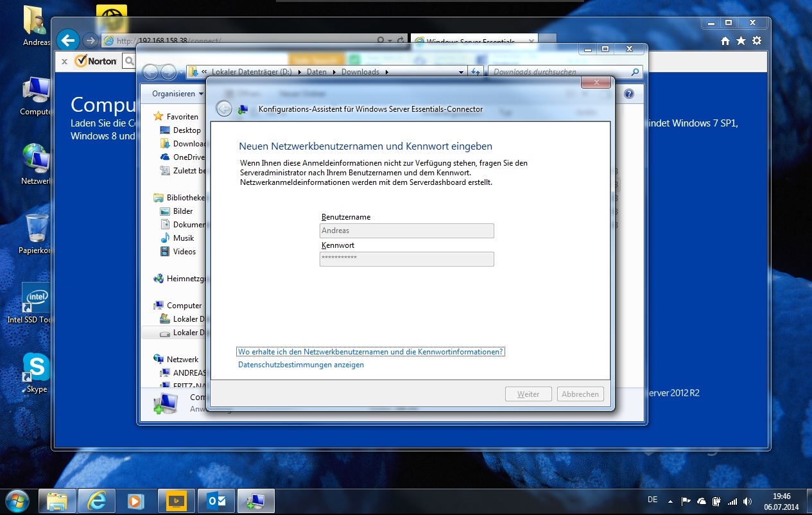
Task: Open the Papierkorb desktop icon
Action: [x=37, y=234]
